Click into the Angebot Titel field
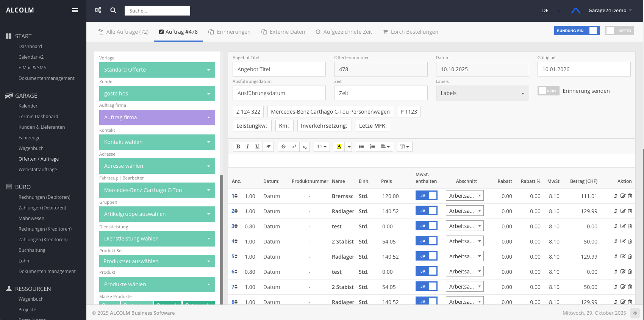 coord(279,69)
